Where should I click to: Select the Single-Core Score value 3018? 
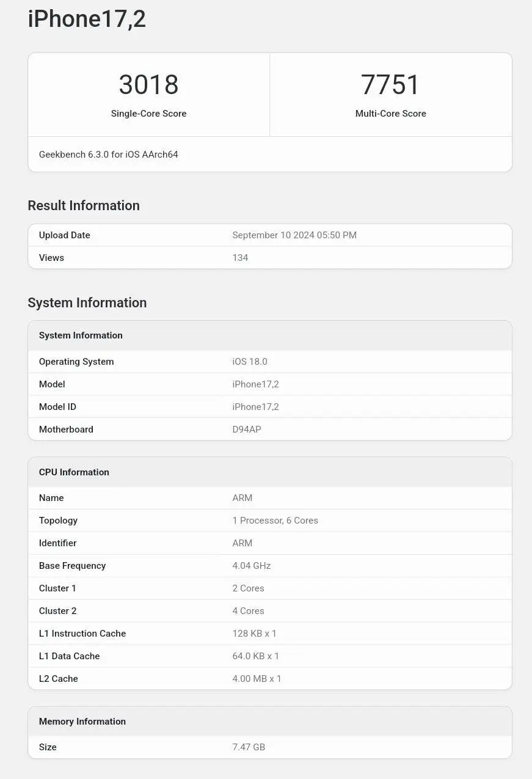[x=148, y=85]
